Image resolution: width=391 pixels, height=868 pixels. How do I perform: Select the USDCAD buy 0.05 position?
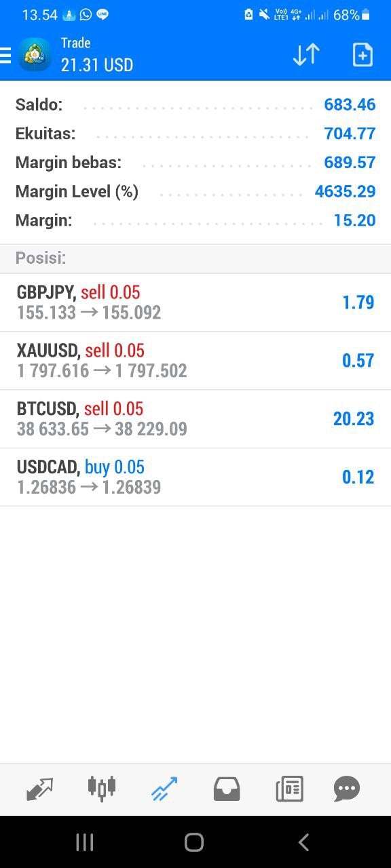(195, 477)
